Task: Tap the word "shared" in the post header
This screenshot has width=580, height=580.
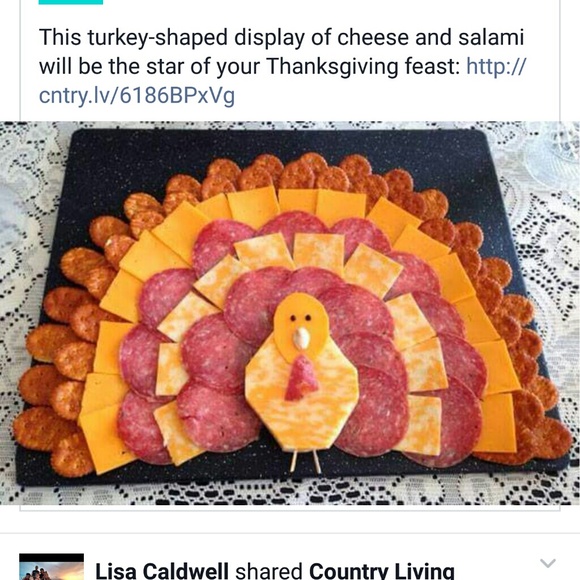Action: 269,571
